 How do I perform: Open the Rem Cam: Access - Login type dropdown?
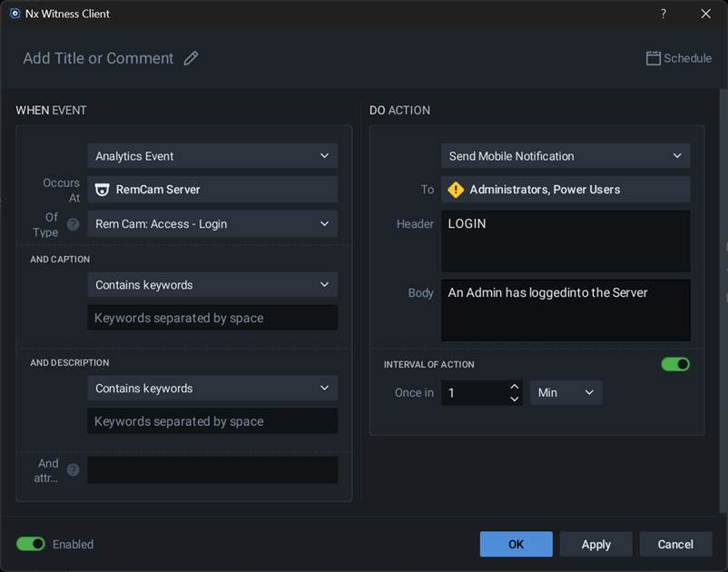tap(212, 223)
